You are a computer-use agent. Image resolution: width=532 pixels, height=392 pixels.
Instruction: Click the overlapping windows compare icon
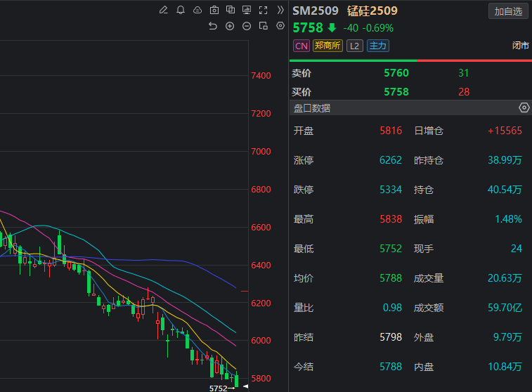[231, 10]
